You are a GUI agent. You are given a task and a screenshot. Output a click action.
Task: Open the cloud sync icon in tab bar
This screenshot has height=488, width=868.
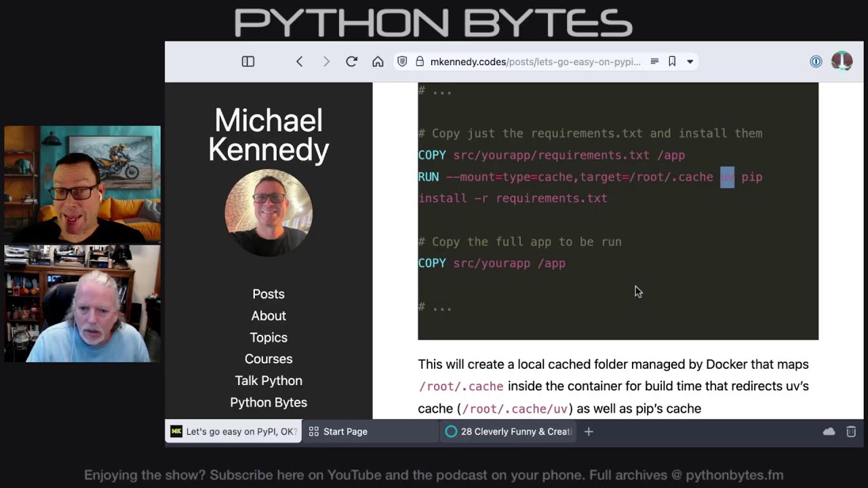tap(829, 431)
